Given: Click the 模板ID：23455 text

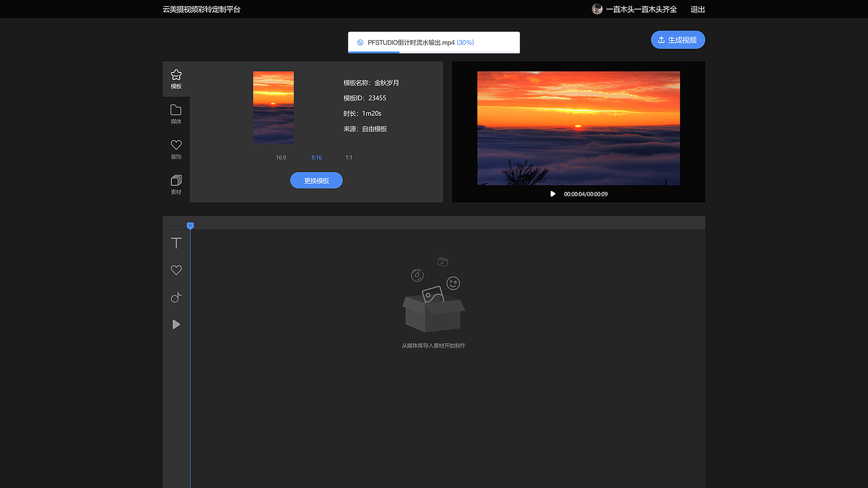Looking at the screenshot, I should coord(365,98).
